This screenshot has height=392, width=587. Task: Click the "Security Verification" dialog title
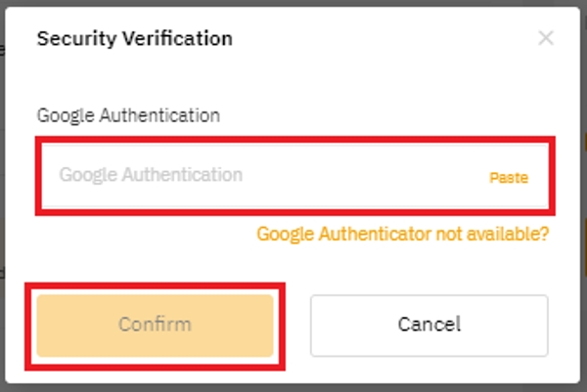coord(134,39)
